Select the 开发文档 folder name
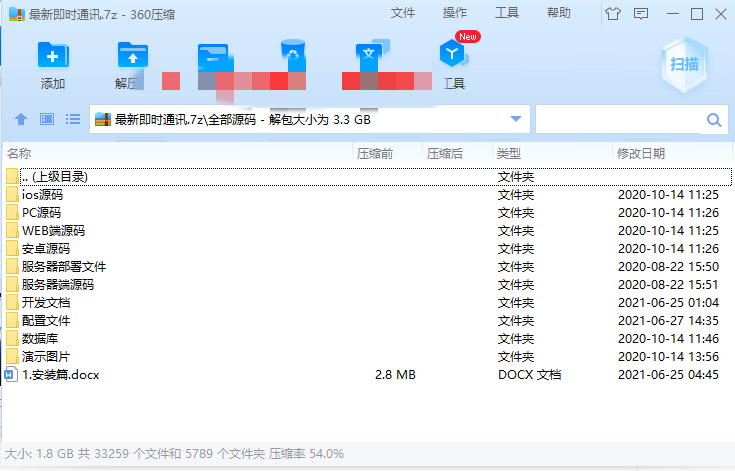Viewport: 735px width, 471px height. 46,302
